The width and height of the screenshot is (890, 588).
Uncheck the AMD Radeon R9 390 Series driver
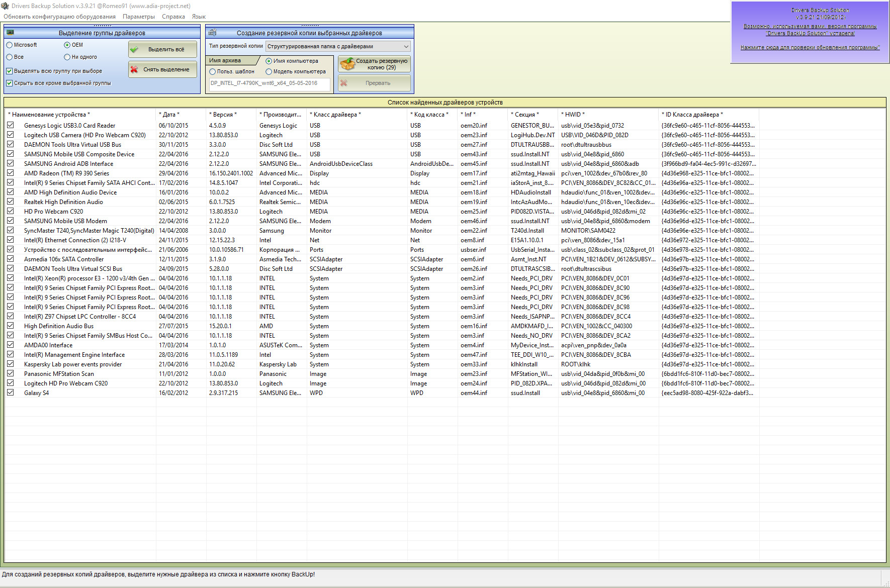(x=10, y=173)
